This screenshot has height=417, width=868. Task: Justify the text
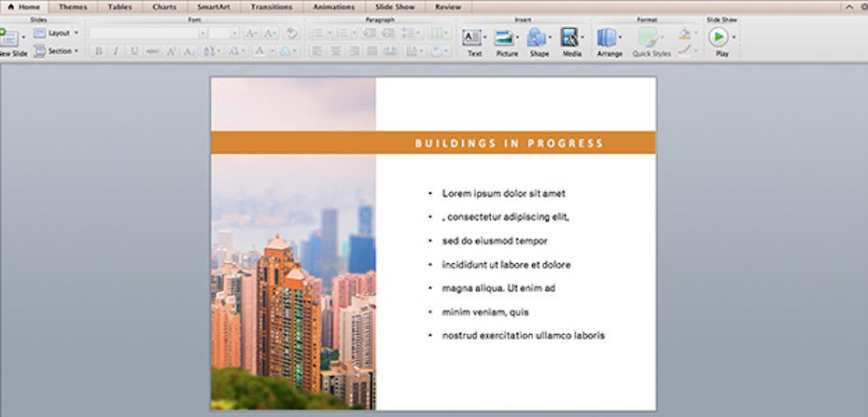pyautogui.click(x=372, y=51)
